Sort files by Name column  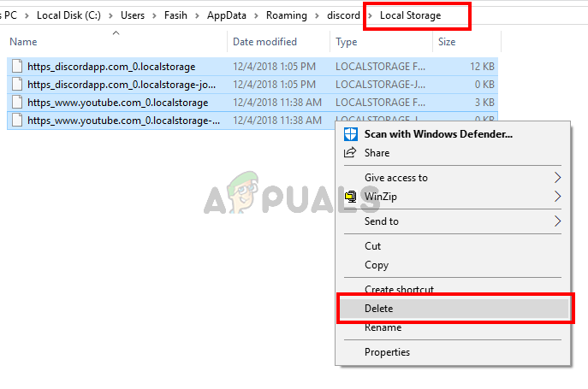click(23, 42)
